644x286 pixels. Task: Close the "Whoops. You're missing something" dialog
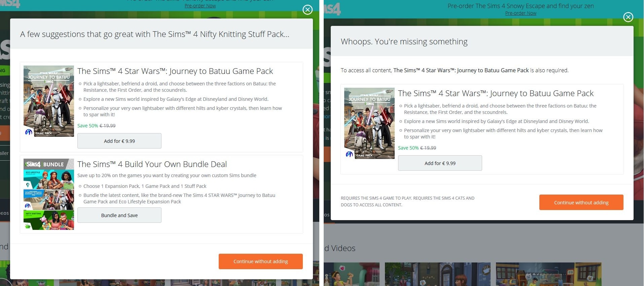click(628, 17)
